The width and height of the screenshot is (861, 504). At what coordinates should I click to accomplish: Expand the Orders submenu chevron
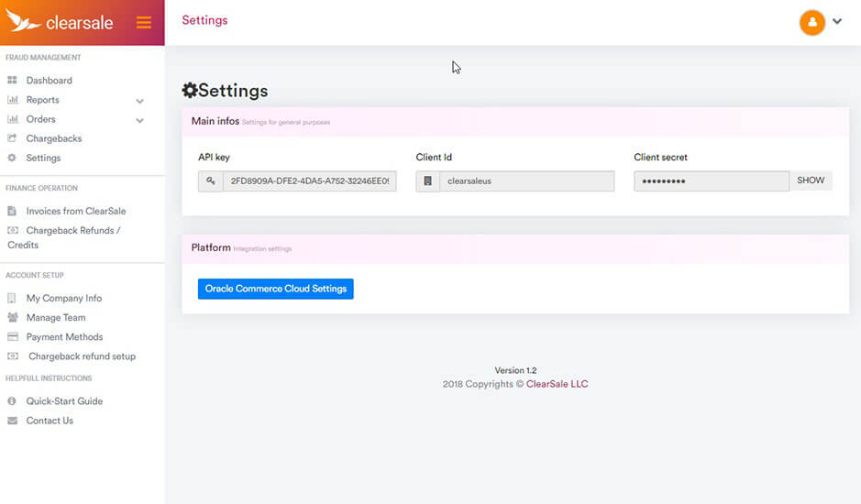coord(140,120)
